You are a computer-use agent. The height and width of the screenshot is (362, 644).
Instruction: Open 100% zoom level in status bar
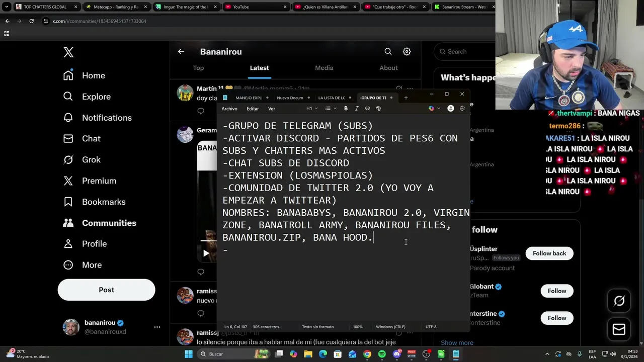coord(358,327)
